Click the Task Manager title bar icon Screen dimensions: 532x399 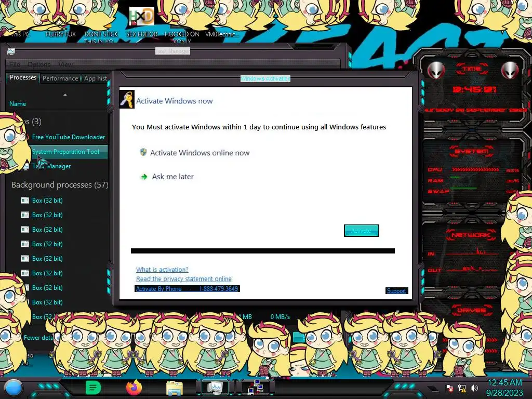11,51
